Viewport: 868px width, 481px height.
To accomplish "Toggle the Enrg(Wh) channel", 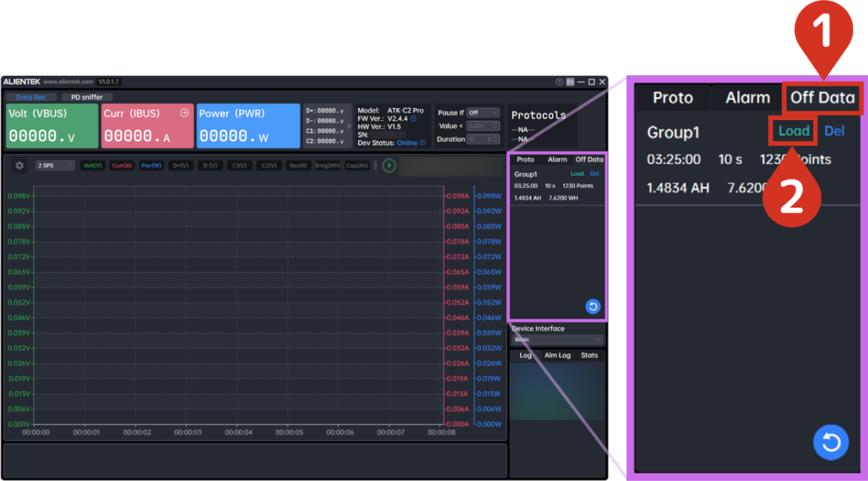I will [x=327, y=166].
